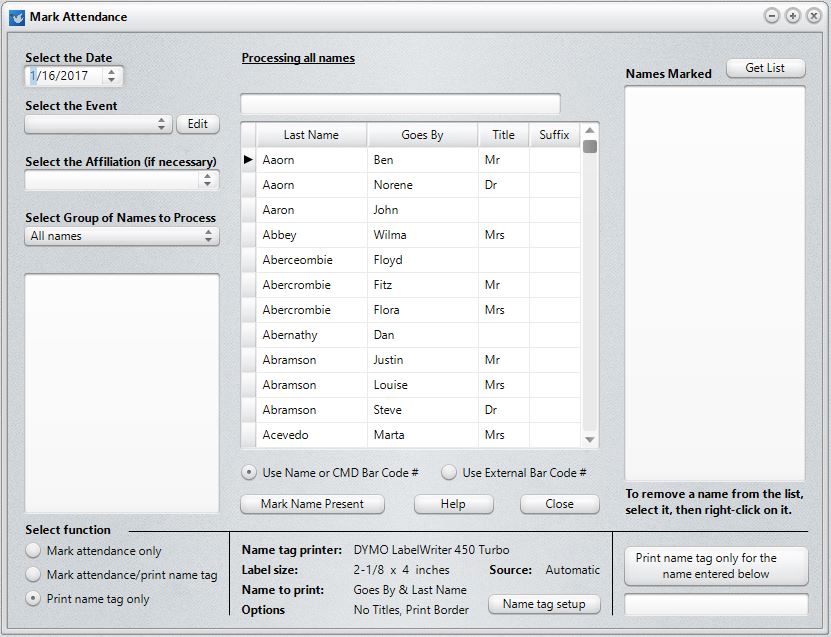
Task: Click the Mark Attendance app icon in title bar
Action: click(17, 17)
